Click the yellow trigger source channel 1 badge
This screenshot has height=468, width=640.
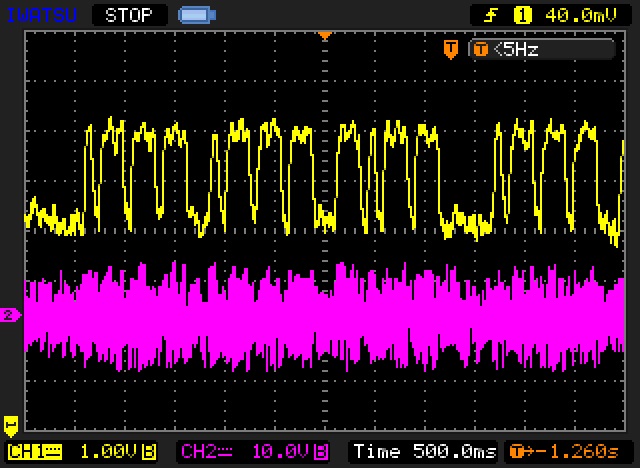(x=523, y=16)
